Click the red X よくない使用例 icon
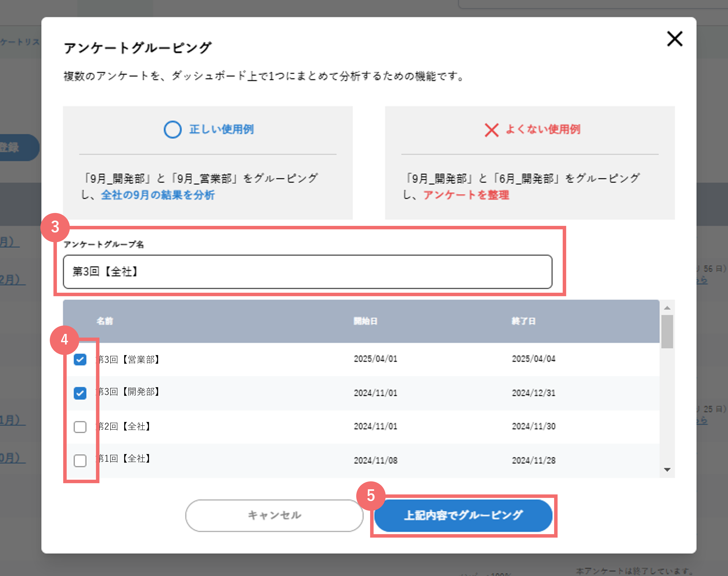 click(491, 130)
